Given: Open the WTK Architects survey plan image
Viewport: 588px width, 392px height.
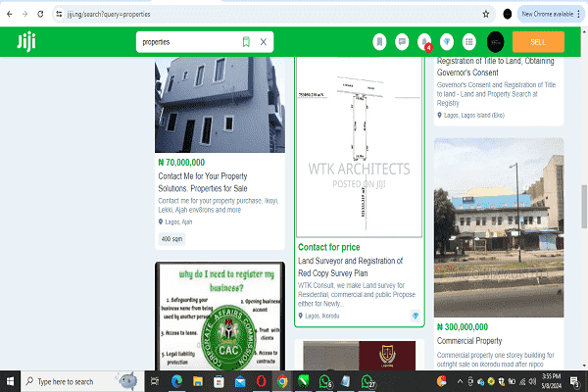Looking at the screenshot, I should pyautogui.click(x=359, y=147).
